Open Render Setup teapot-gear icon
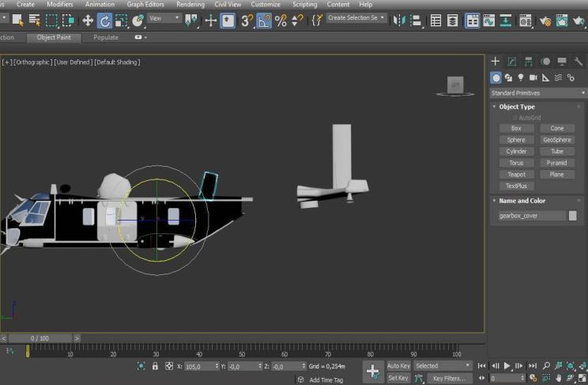The image size is (588, 385). point(545,21)
